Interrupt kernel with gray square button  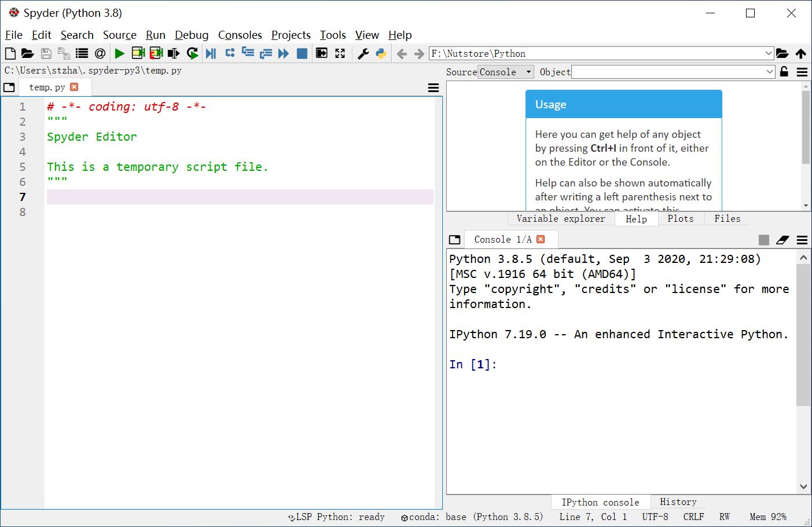[x=764, y=240]
